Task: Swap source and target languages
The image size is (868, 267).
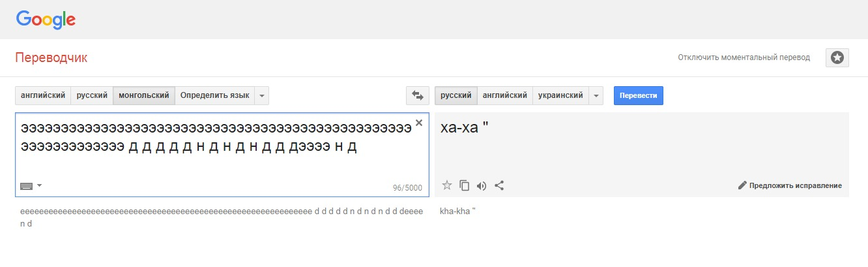Action: [417, 95]
